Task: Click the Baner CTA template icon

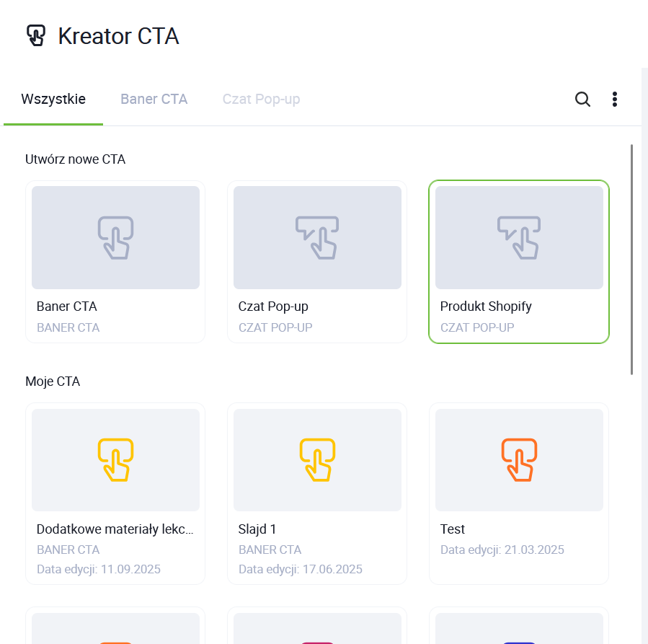Action: pos(115,237)
